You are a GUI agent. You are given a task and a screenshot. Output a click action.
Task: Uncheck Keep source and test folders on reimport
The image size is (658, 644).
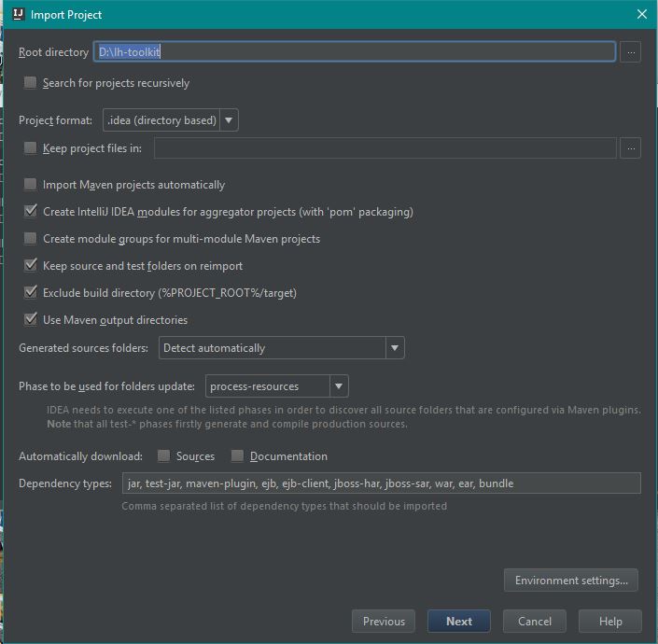coord(30,265)
